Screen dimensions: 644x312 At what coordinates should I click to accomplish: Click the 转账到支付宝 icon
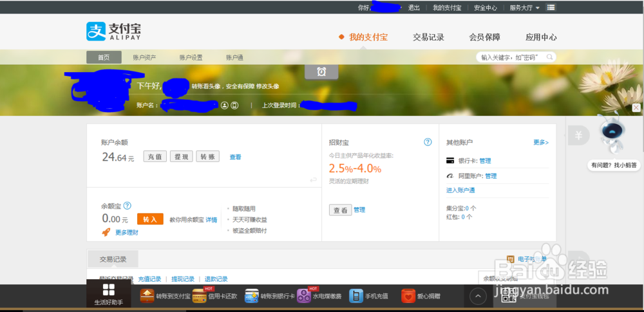(x=147, y=295)
